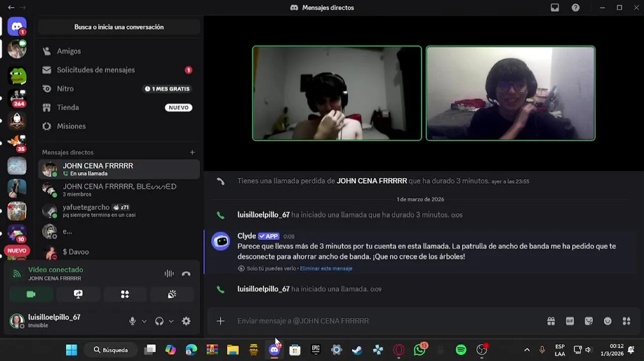Select JOHN CENA FRRRRR direct message
The height and width of the screenshot is (361, 644).
[x=119, y=169]
